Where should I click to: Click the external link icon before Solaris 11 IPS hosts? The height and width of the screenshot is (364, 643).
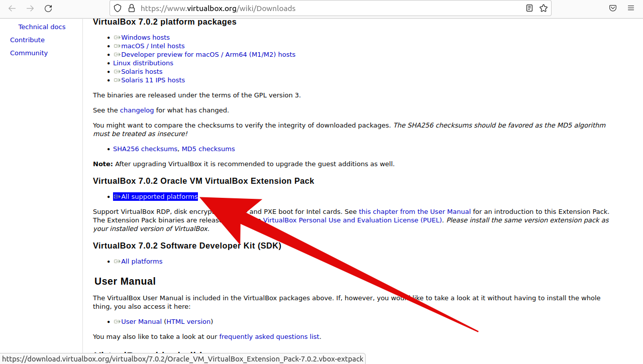pyautogui.click(x=117, y=80)
